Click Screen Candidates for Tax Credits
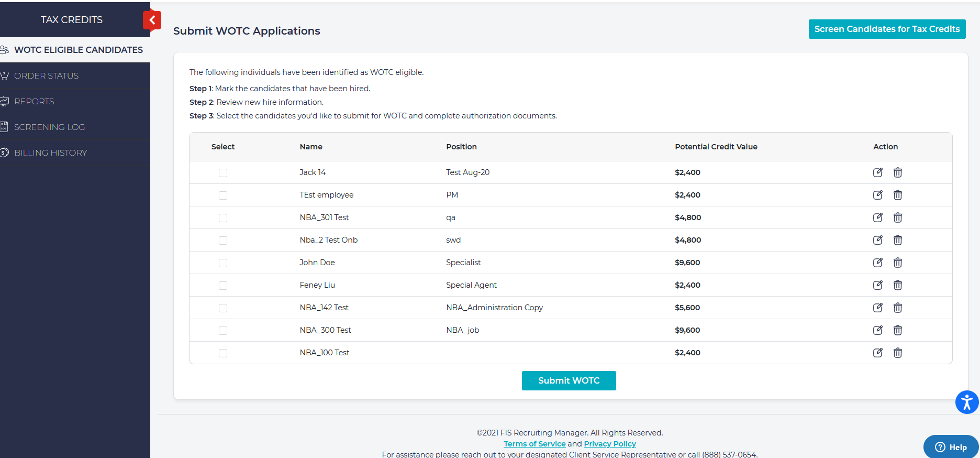 pos(887,29)
